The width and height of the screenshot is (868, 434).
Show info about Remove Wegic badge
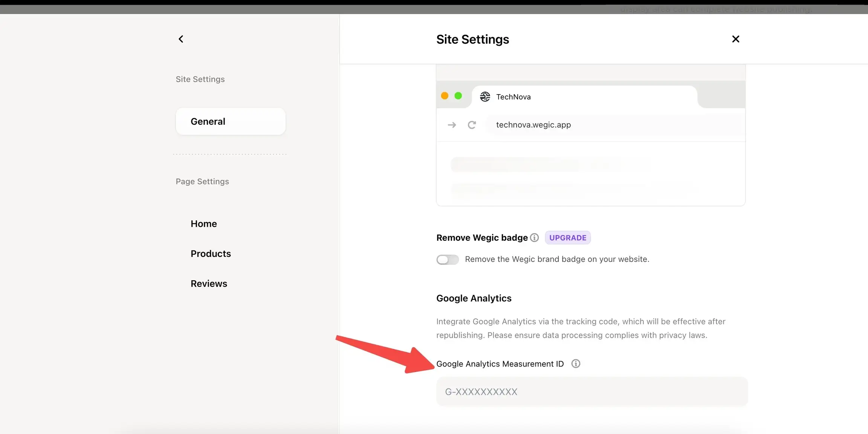point(534,238)
